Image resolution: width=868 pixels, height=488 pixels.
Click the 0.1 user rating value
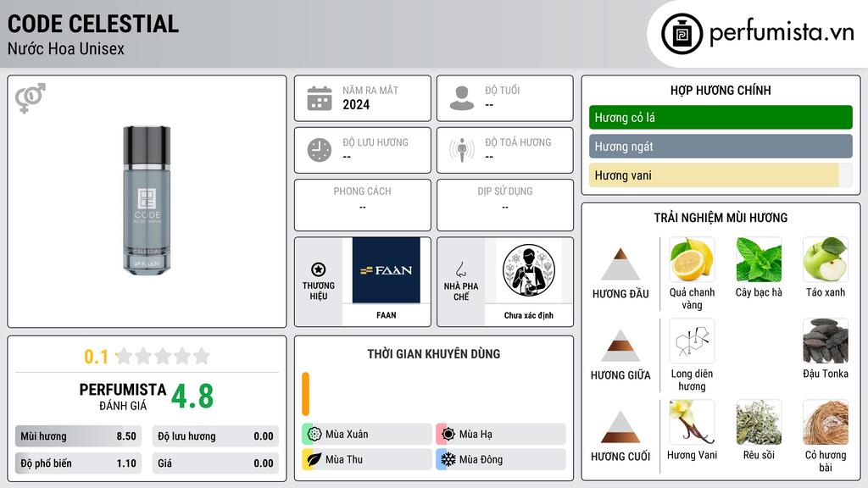97,357
